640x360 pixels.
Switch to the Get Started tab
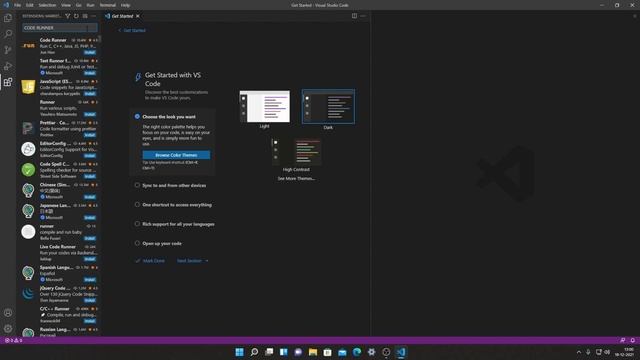122,16
